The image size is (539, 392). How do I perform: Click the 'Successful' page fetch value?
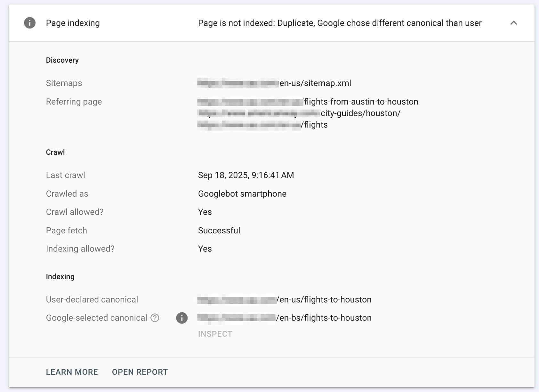(219, 231)
